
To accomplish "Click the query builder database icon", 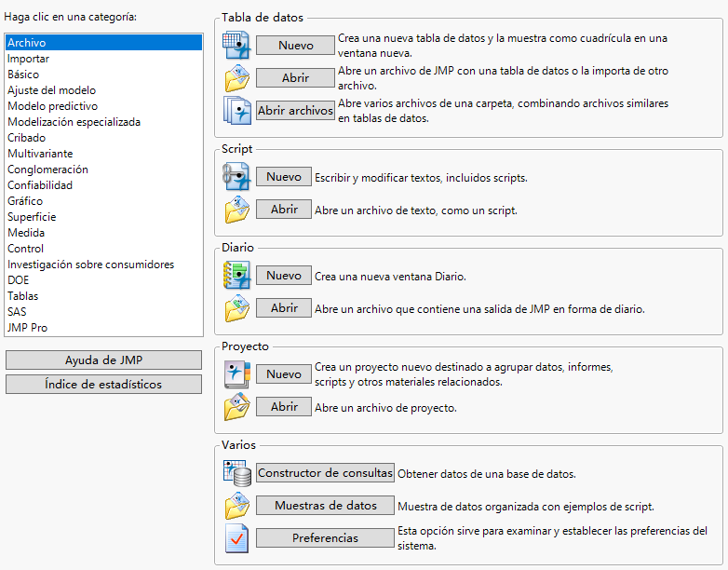I will tap(237, 473).
